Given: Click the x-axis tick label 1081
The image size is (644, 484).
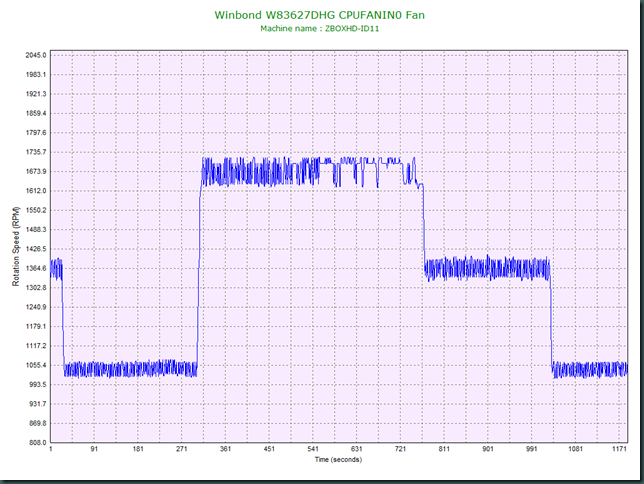Looking at the screenshot, I should click(575, 449).
